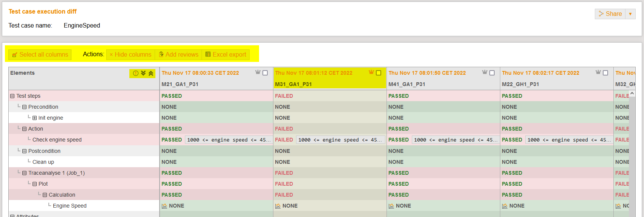Click crown icon of M22_GH1_P31 column
644x217 pixels.
598,72
